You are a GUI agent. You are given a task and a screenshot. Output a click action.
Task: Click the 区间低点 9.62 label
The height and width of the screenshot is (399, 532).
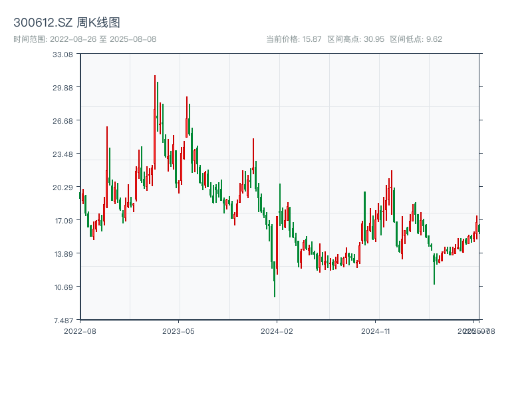(417, 39)
